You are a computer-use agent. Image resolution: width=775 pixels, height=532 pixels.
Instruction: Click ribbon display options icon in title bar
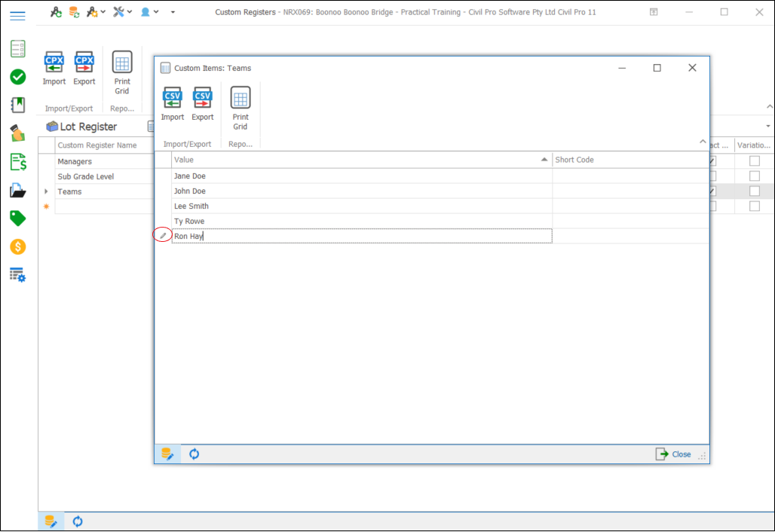pos(654,12)
